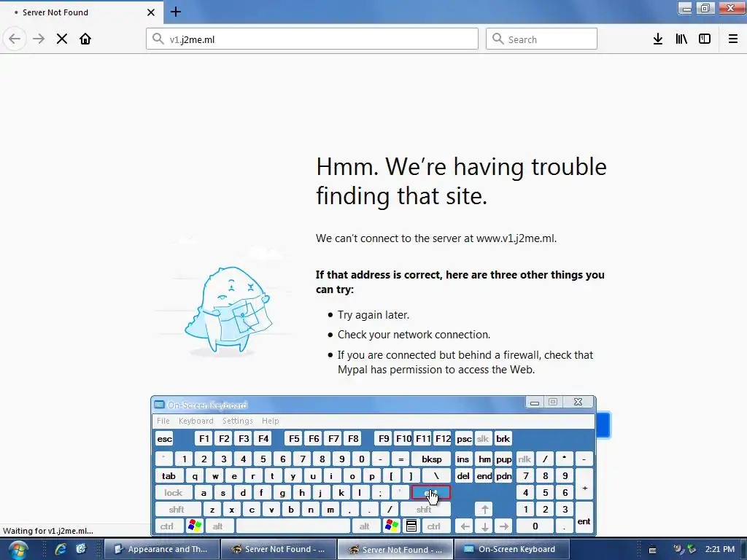Click the numpad ent key
This screenshot has width=747, height=560.
click(584, 518)
